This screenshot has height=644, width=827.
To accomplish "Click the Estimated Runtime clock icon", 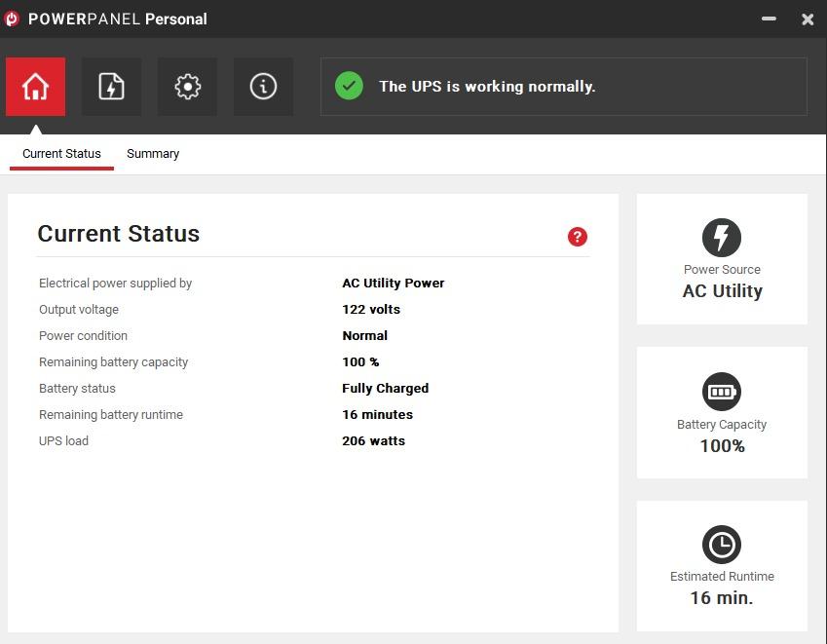I will click(x=722, y=545).
